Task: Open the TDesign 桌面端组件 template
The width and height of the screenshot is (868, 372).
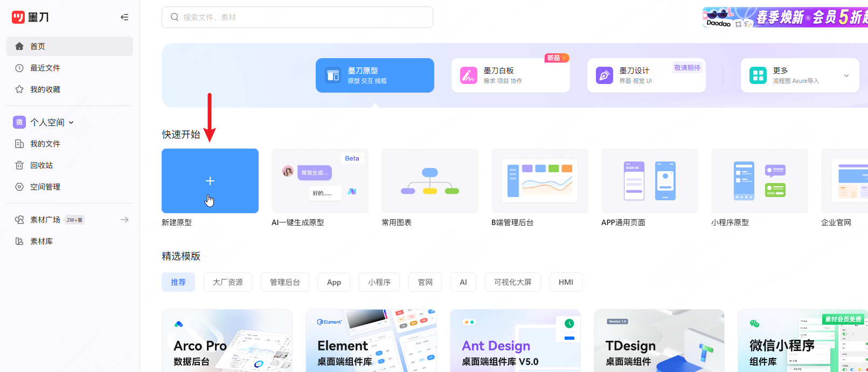Action: click(659, 340)
